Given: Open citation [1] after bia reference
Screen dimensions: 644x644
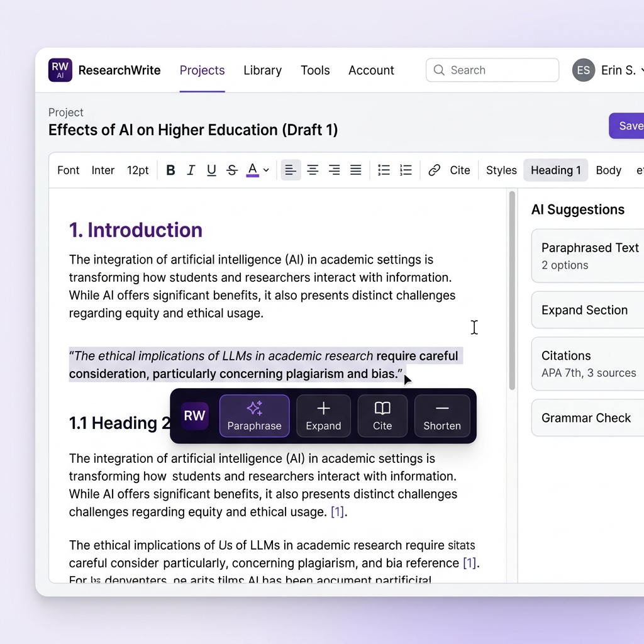Looking at the screenshot, I should point(469,563).
